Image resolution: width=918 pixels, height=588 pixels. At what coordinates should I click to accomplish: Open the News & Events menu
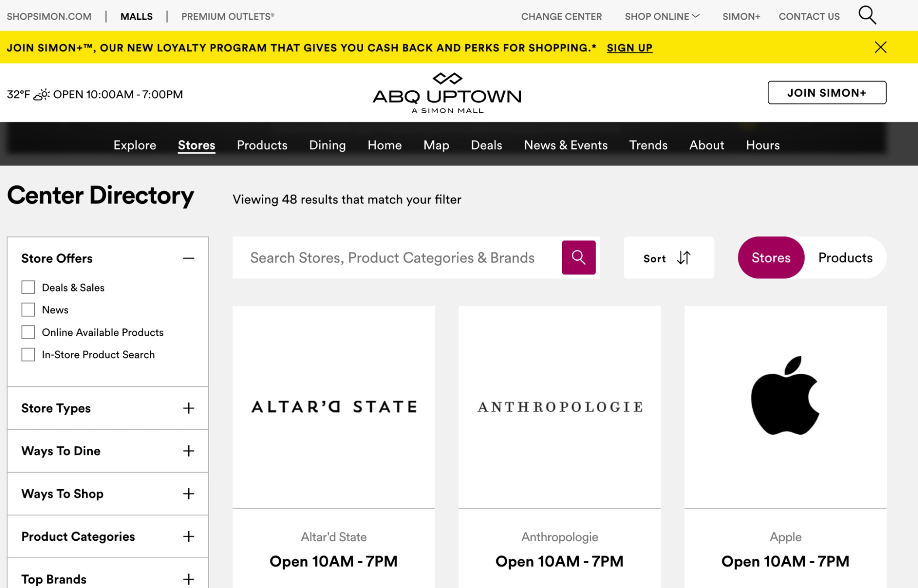point(566,145)
